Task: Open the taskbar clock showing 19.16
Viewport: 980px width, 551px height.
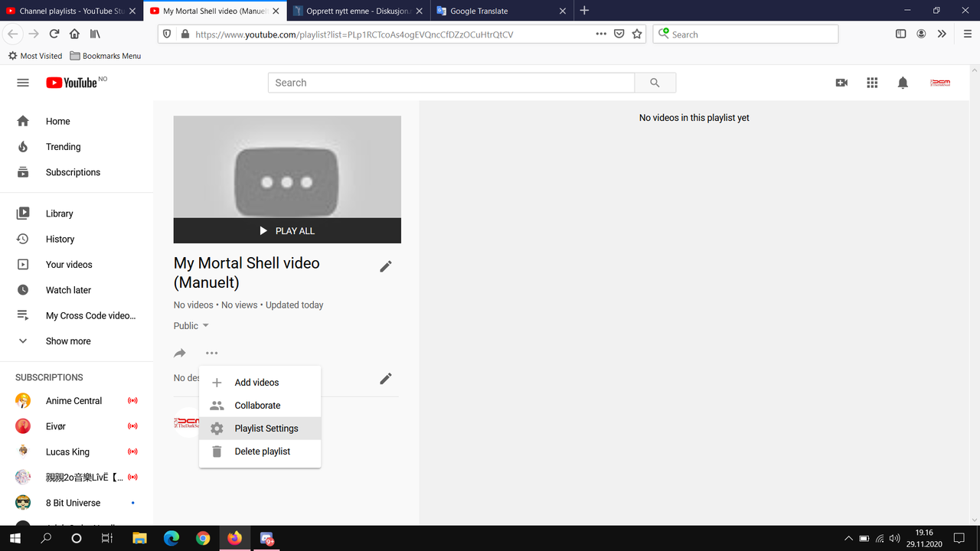Action: coord(924,538)
